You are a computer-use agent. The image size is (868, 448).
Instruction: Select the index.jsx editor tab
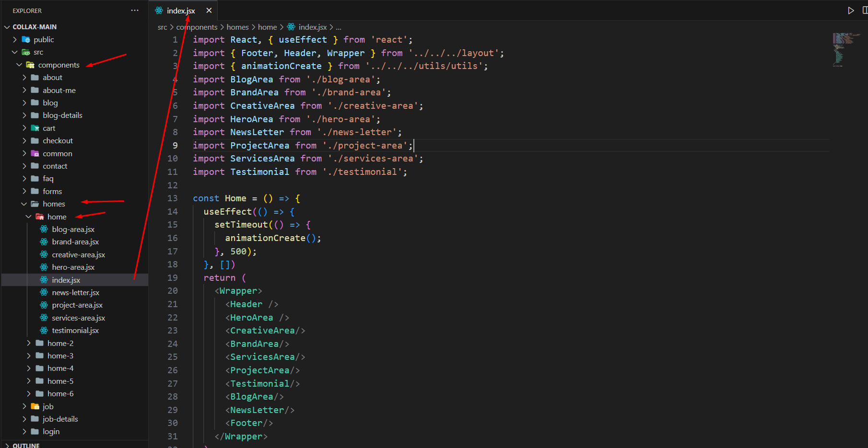(x=181, y=11)
